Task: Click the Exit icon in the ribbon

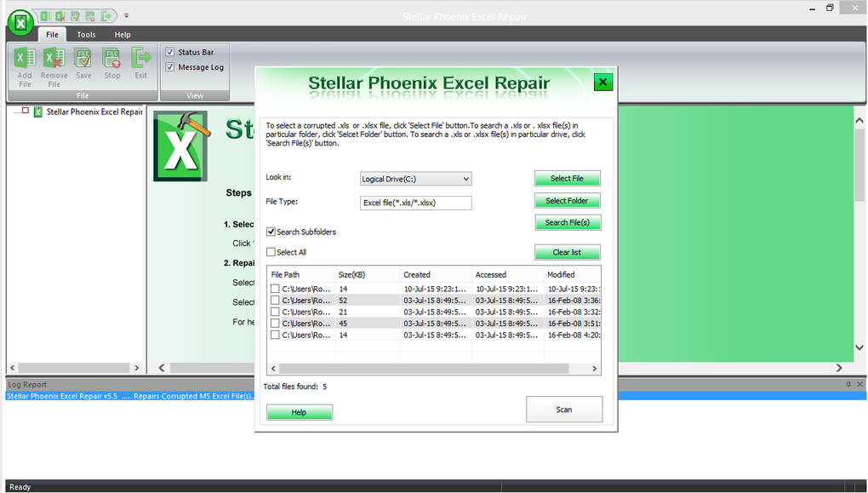Action: (x=140, y=60)
